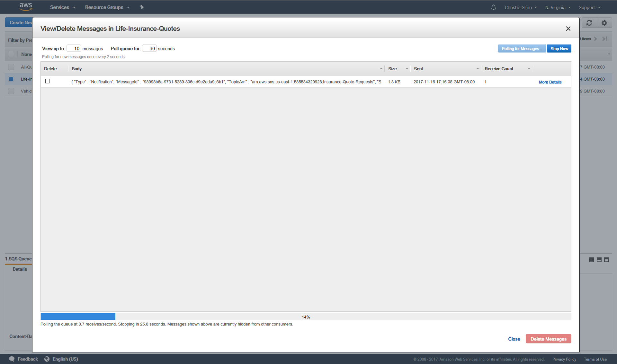This screenshot has width=617, height=364.
Task: Open the Sent column dropdown arrow
Action: click(478, 69)
